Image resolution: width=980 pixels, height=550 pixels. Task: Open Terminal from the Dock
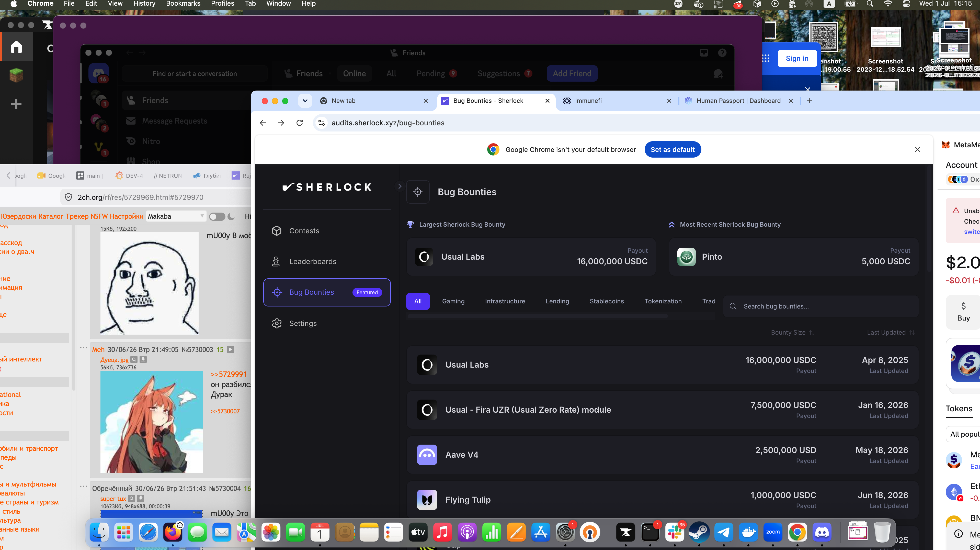coord(650,532)
